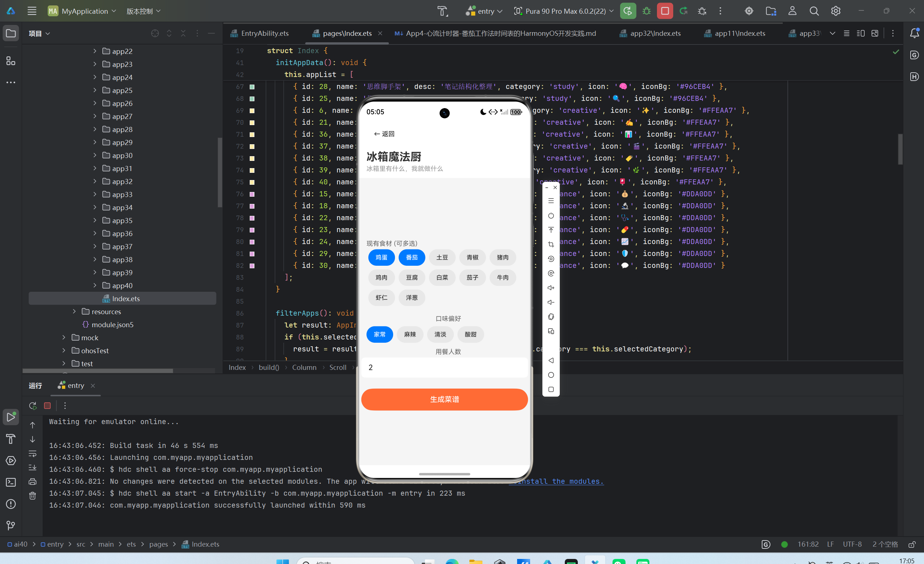Open the build hammer tool in top toolbar
This screenshot has height=564, width=924.
point(443,11)
